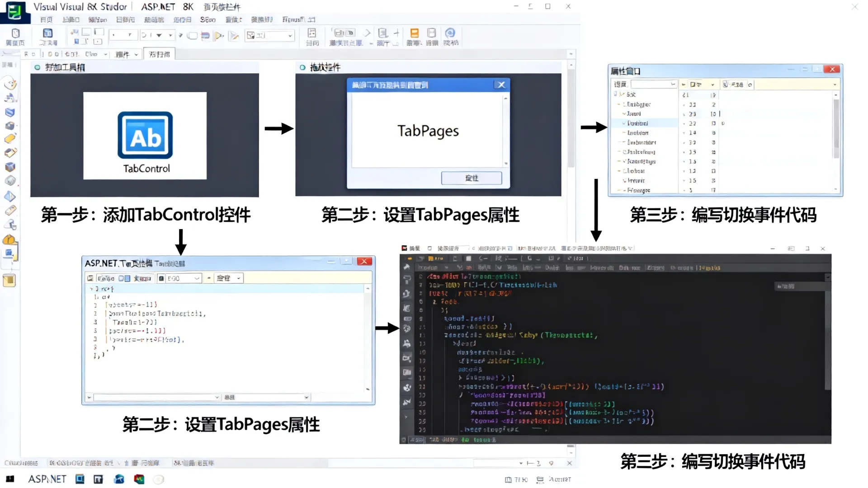Click the yellow note icon in left toolbox
Viewport: 868px width, 488px height.
click(9, 281)
